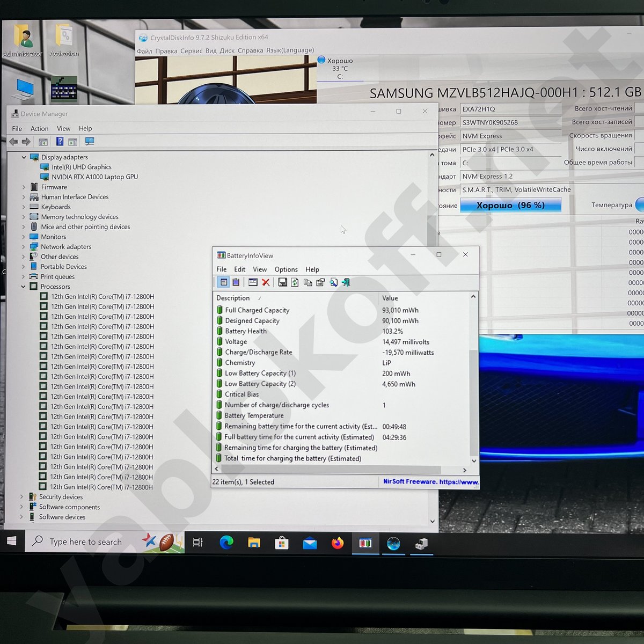Open the Action menu in Device Manager
This screenshot has width=644, height=644.
(x=39, y=128)
